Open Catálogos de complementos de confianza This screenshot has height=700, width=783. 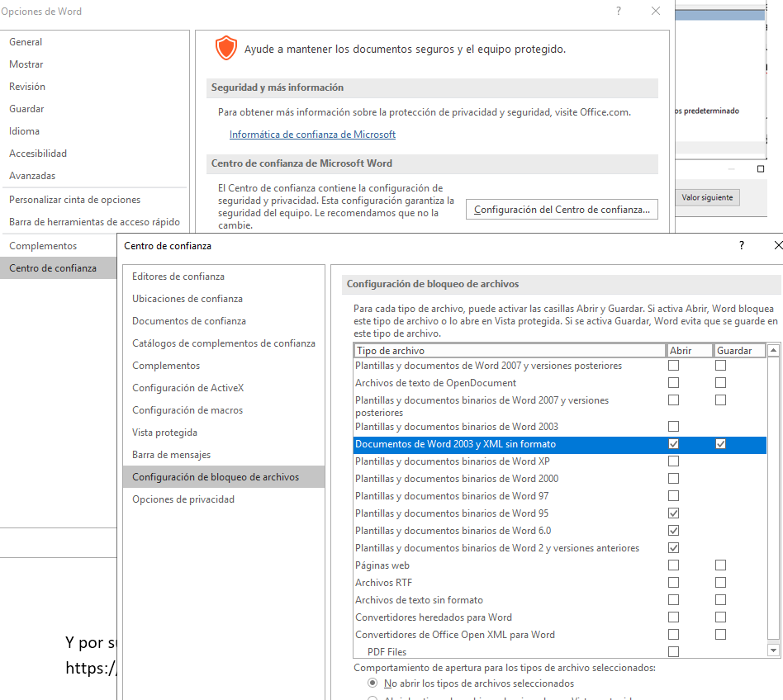224,343
